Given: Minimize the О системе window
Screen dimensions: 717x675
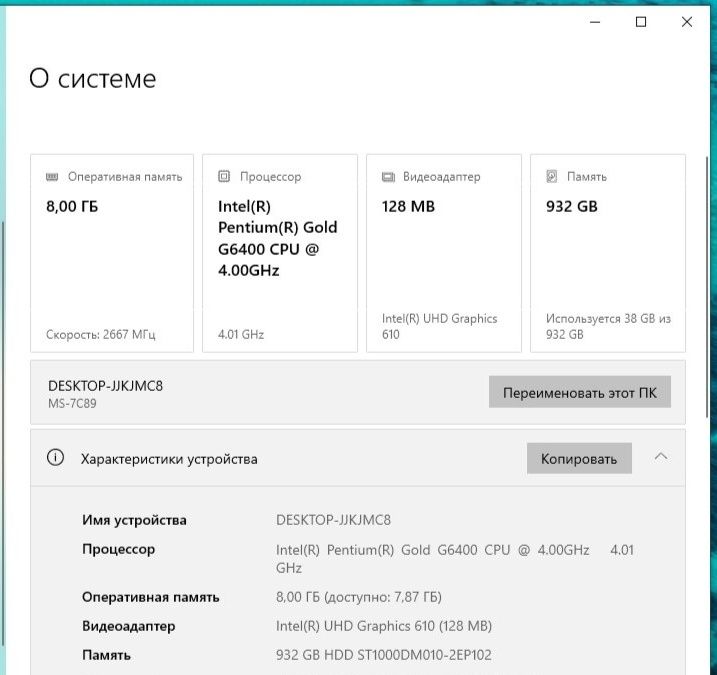Looking at the screenshot, I should coord(595,22).
